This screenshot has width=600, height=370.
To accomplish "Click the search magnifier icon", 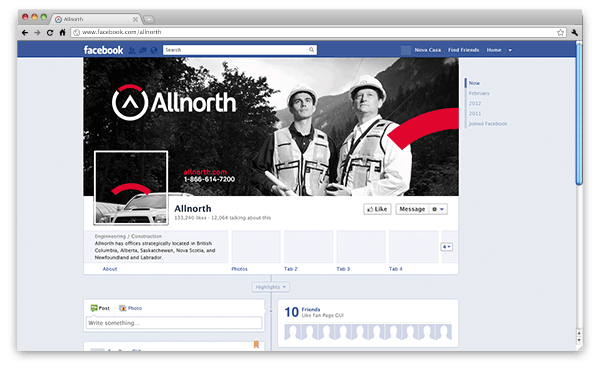I will point(311,50).
